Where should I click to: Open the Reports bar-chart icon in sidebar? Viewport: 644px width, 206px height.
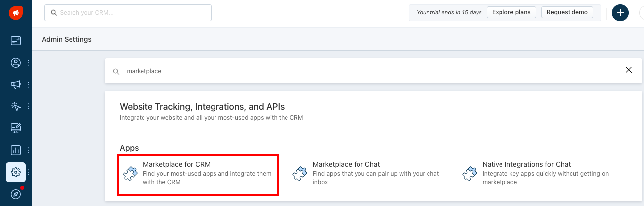point(16,150)
